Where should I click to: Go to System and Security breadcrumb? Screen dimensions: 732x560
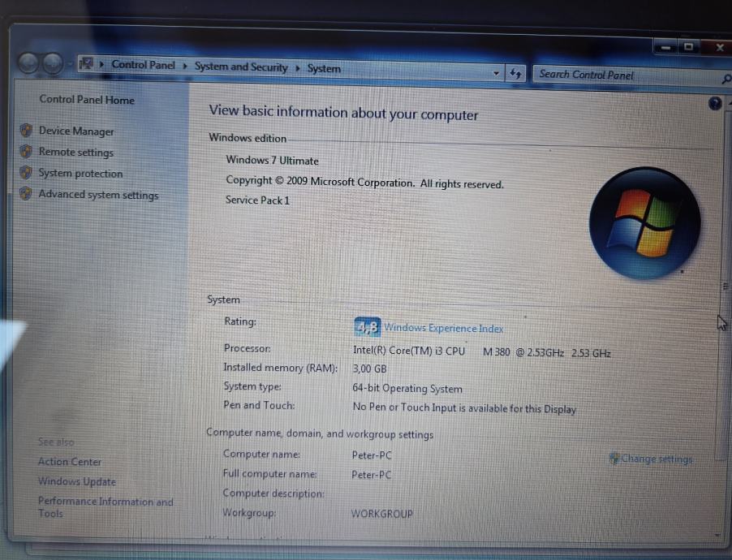click(x=241, y=67)
